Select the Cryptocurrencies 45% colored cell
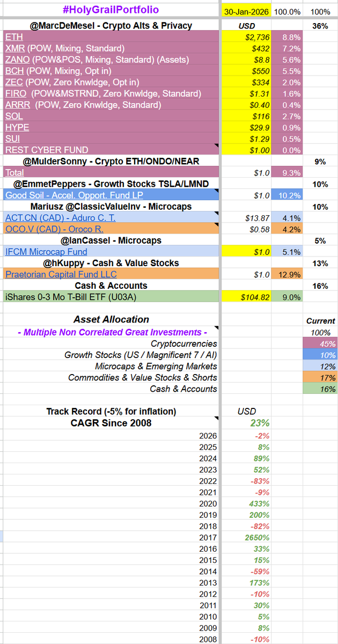This screenshot has height=644, width=338. tap(321, 343)
